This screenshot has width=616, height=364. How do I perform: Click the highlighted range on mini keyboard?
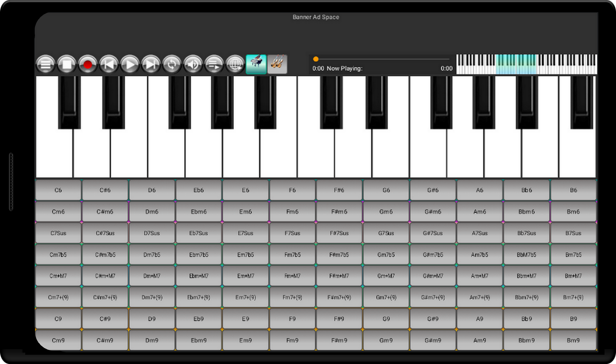(x=516, y=64)
